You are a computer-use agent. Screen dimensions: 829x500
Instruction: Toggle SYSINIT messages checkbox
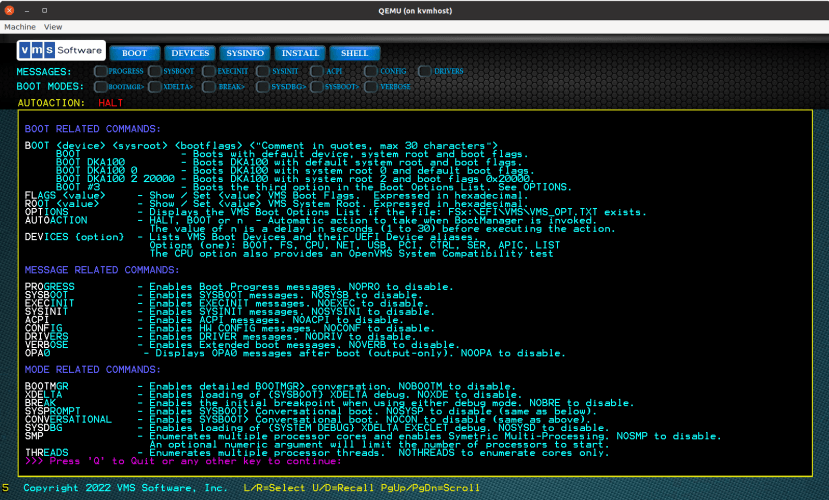(x=263, y=71)
